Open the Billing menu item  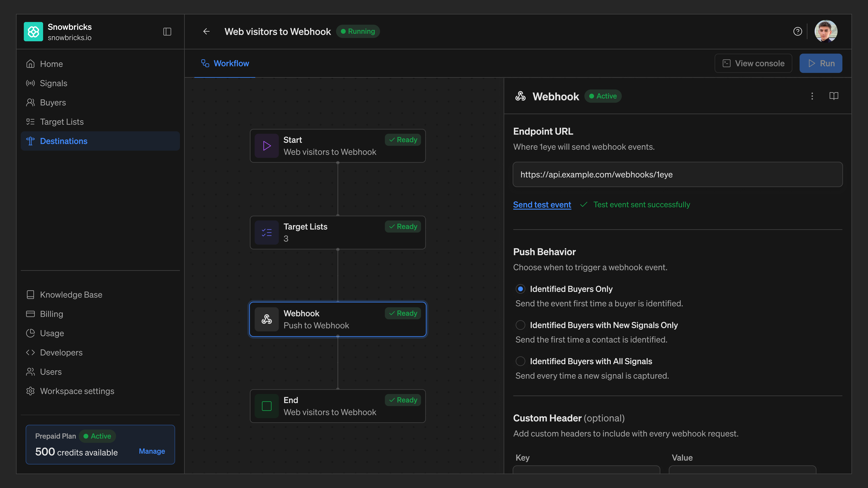(x=100, y=314)
